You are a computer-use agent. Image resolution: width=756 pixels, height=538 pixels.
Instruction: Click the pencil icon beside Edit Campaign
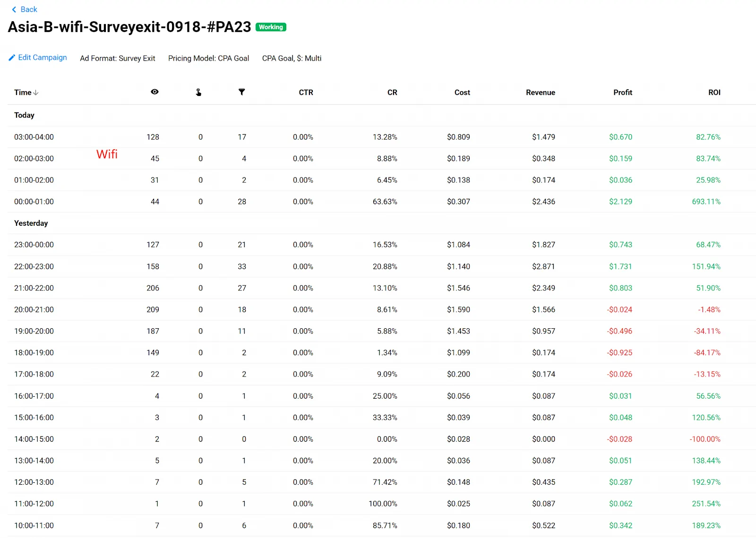[x=12, y=58]
